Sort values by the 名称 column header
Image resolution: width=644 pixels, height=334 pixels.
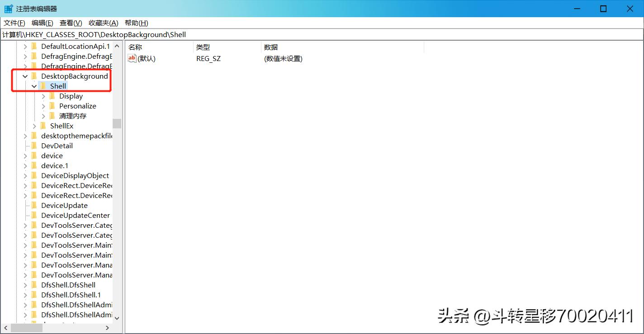click(136, 47)
